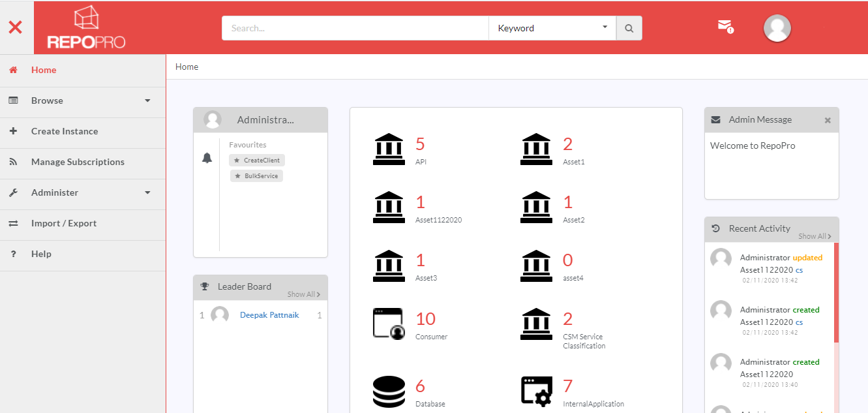
Task: Open the Keyword search type dropdown
Action: (x=552, y=28)
